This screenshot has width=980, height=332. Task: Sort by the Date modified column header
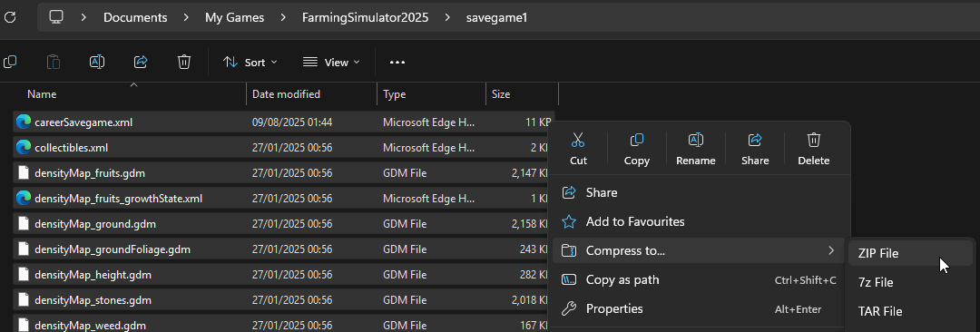pos(286,94)
